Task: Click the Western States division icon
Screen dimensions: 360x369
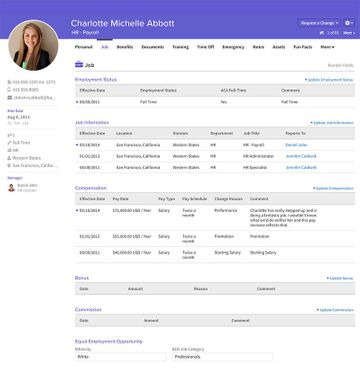Action: click(9, 158)
